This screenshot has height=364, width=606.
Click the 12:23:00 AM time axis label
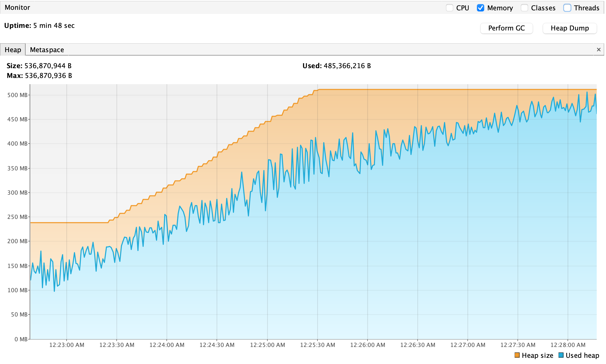tap(67, 345)
